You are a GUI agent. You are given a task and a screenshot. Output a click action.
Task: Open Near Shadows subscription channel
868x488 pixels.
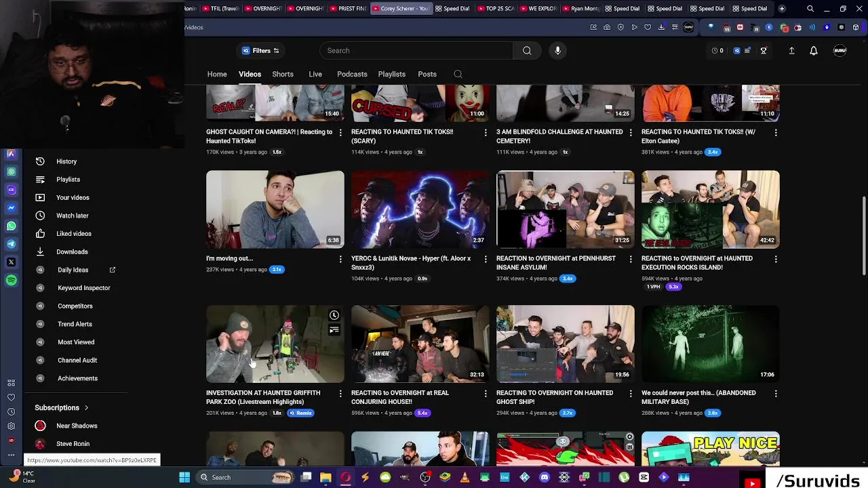(77, 426)
